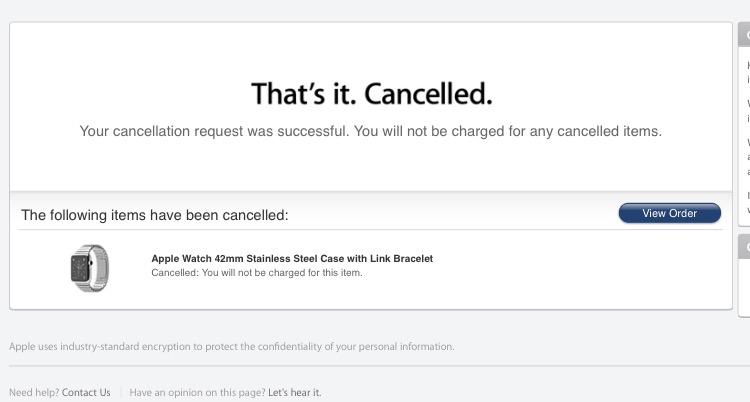Click the top gray sidebar panel header
Screen dimensions: 750x402
(x=744, y=36)
